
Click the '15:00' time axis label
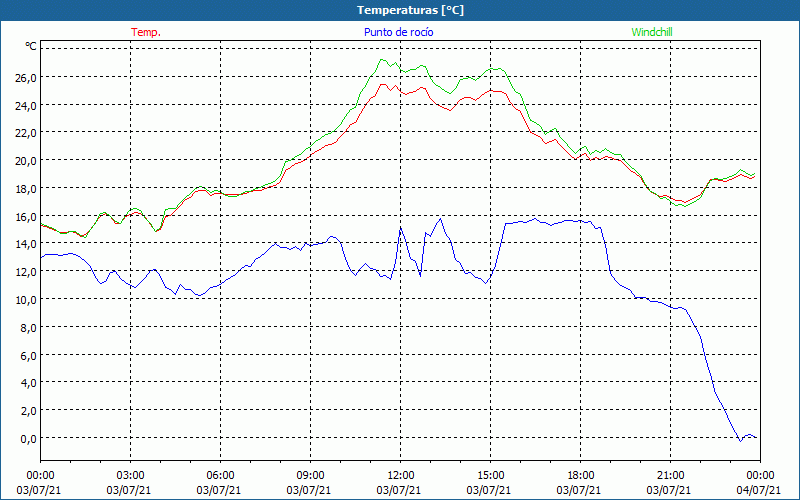(490, 476)
